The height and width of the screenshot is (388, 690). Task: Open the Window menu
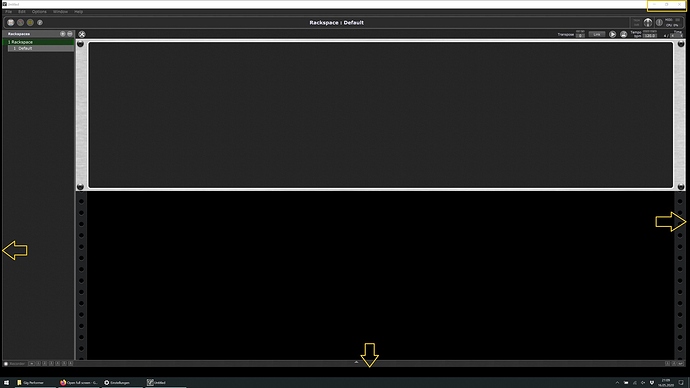pos(60,12)
